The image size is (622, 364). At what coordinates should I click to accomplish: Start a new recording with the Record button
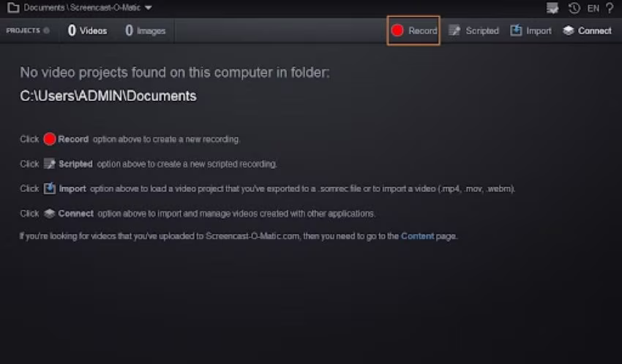coord(413,31)
